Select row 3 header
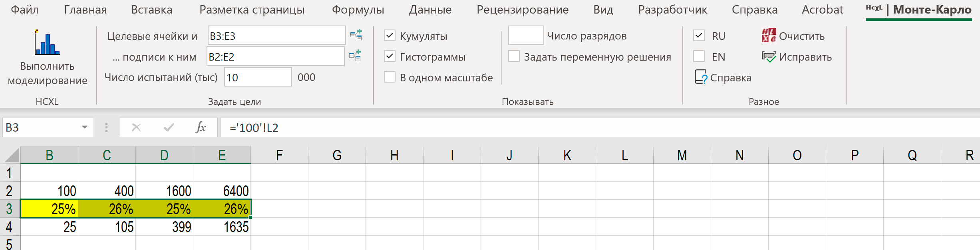The width and height of the screenshot is (980, 250). coord(10,209)
